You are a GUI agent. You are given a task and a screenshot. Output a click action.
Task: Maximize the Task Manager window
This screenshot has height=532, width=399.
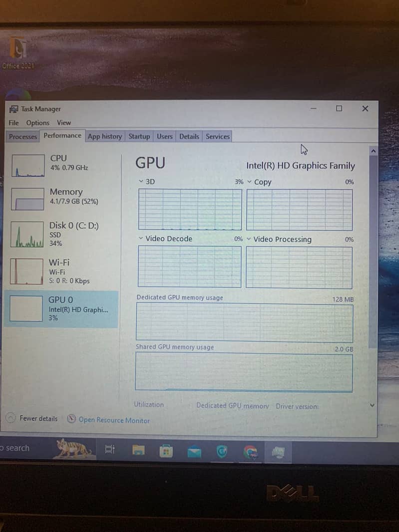click(339, 108)
